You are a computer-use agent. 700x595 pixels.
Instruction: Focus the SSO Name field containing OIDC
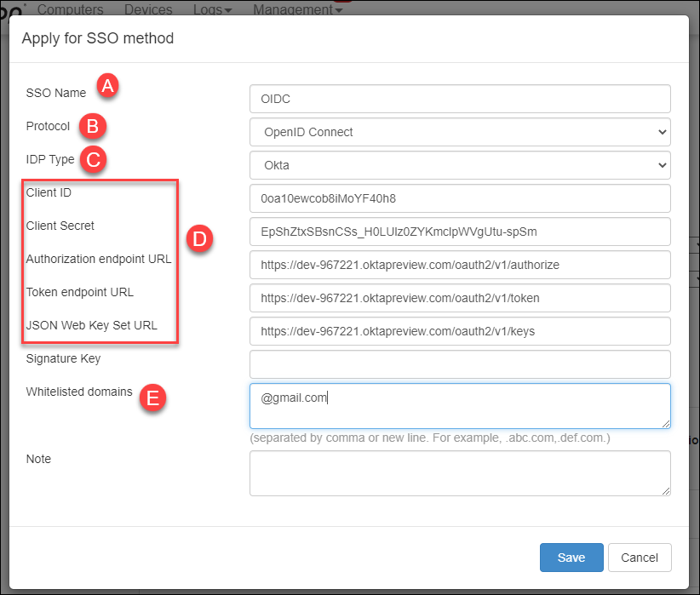tap(460, 99)
